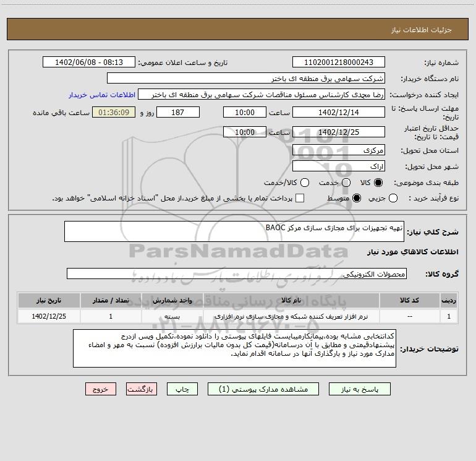Screen dimensions: 476x461
Task: Click the remaining time countdown 01:36:09
Action: pyautogui.click(x=114, y=113)
